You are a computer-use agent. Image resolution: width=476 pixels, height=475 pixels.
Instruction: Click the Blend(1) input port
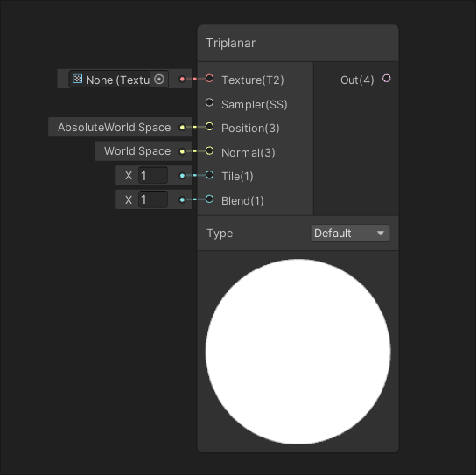click(209, 199)
